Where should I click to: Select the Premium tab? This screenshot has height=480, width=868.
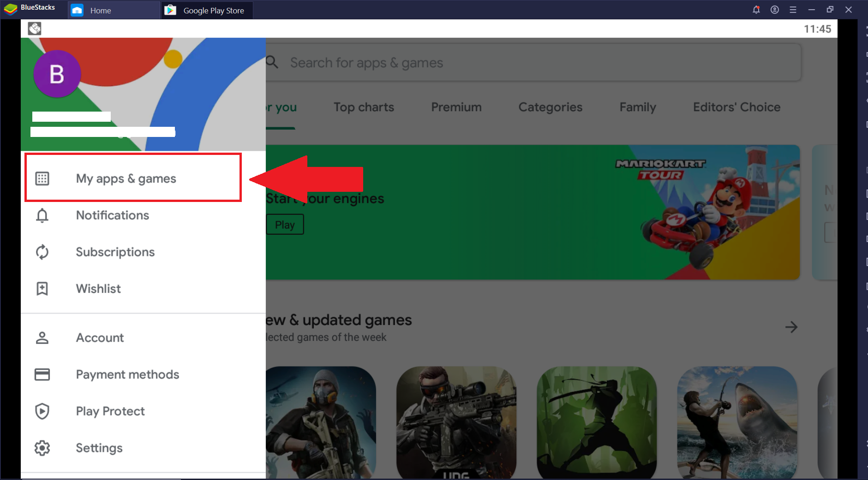click(456, 107)
